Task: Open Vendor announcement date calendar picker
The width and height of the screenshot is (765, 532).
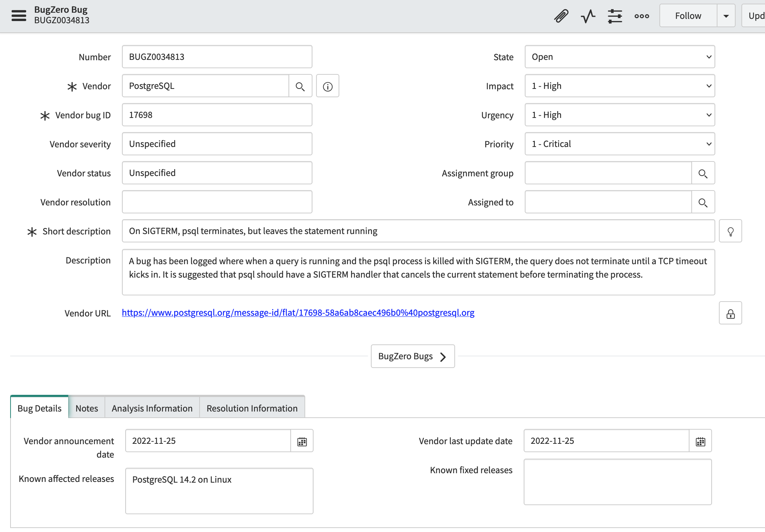Action: pos(302,441)
